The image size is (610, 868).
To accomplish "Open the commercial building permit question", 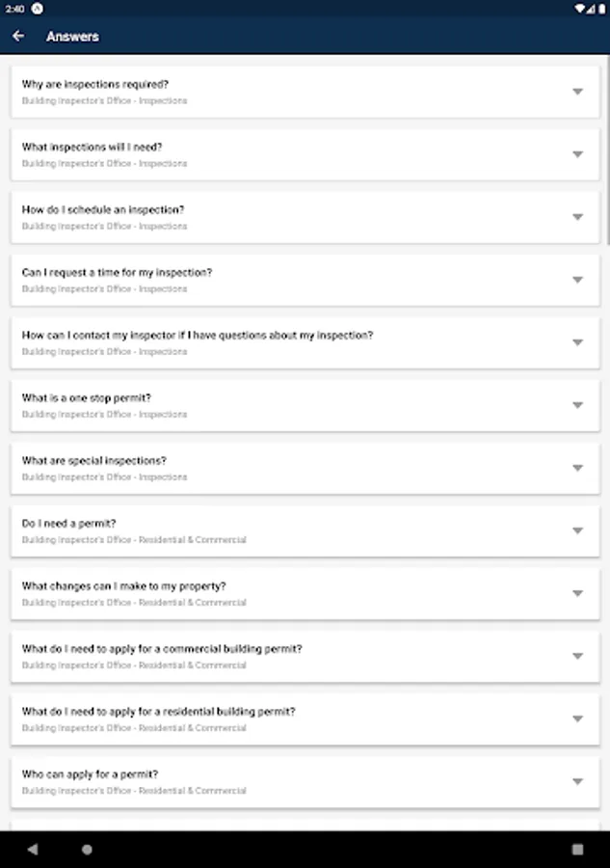I will click(x=162, y=649).
